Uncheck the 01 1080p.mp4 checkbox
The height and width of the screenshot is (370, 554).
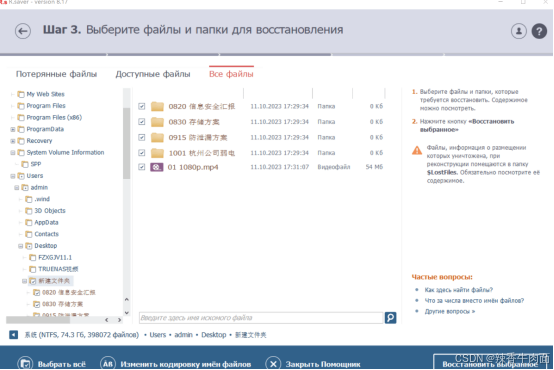(142, 167)
